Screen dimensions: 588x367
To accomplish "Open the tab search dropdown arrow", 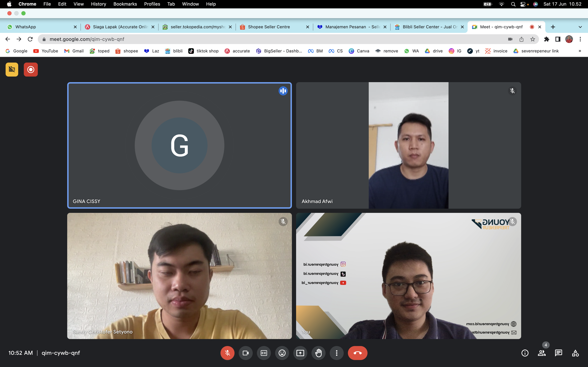I will tap(580, 27).
